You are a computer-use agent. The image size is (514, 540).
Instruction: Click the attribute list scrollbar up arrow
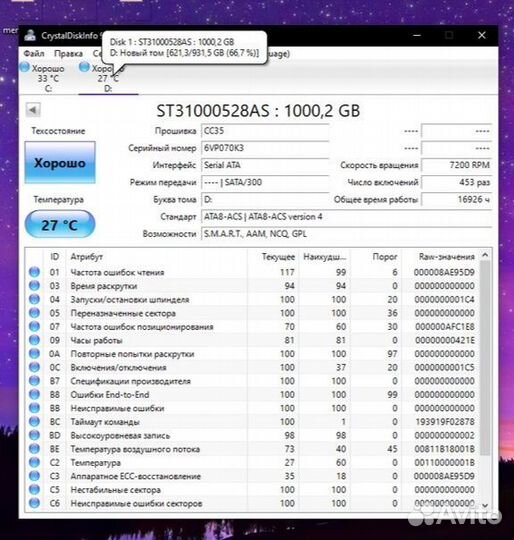(485, 255)
